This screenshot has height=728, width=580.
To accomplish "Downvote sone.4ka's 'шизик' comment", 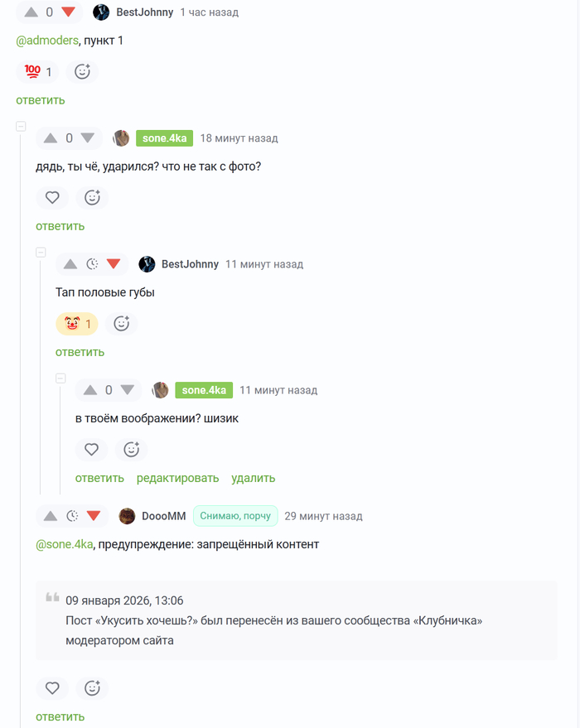I will point(128,390).
